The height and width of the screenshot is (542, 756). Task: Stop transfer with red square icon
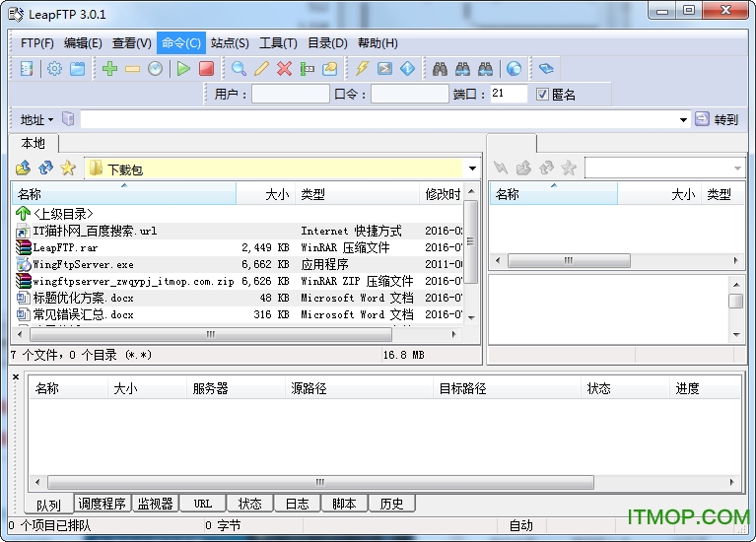pos(206,68)
